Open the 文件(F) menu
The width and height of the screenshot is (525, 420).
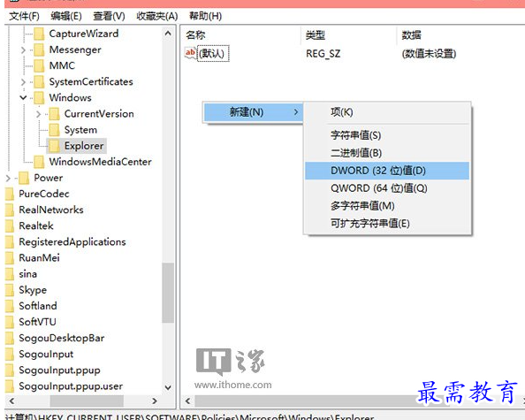(x=24, y=16)
